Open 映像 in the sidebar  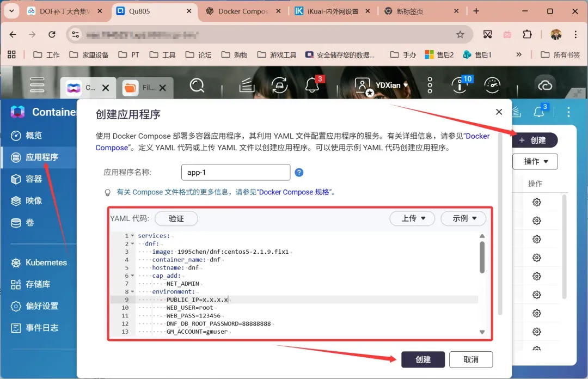point(34,200)
